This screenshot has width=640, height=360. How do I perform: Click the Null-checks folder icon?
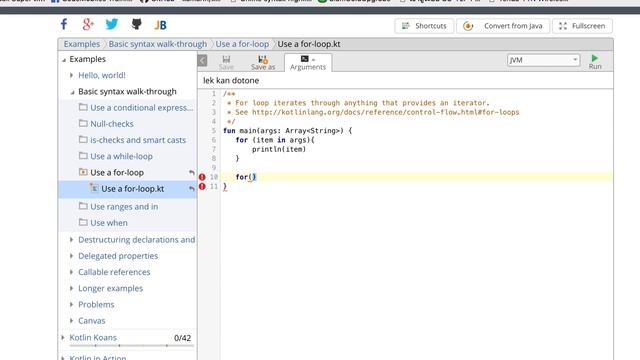83,123
